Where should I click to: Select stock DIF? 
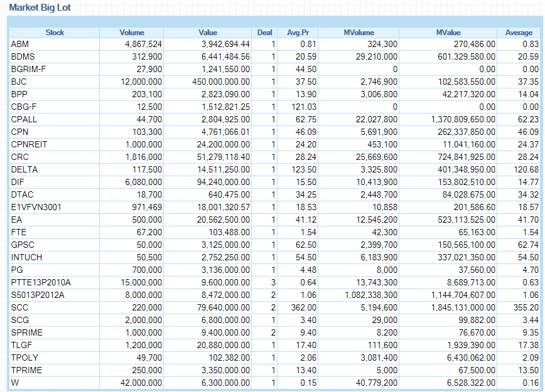[18, 182]
